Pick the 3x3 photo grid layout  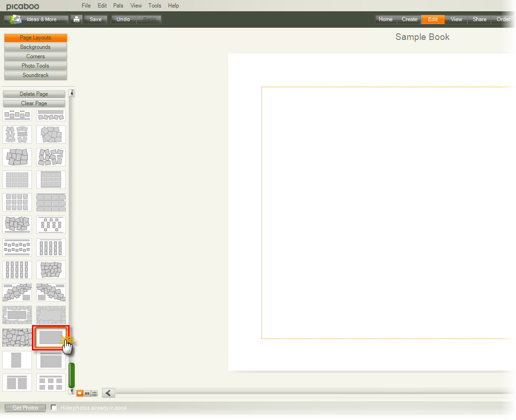point(17,179)
